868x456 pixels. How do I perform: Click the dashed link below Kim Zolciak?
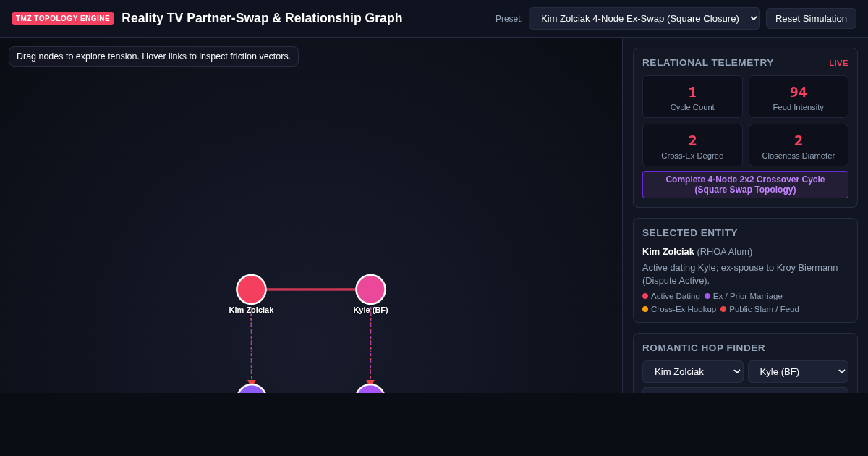click(252, 346)
